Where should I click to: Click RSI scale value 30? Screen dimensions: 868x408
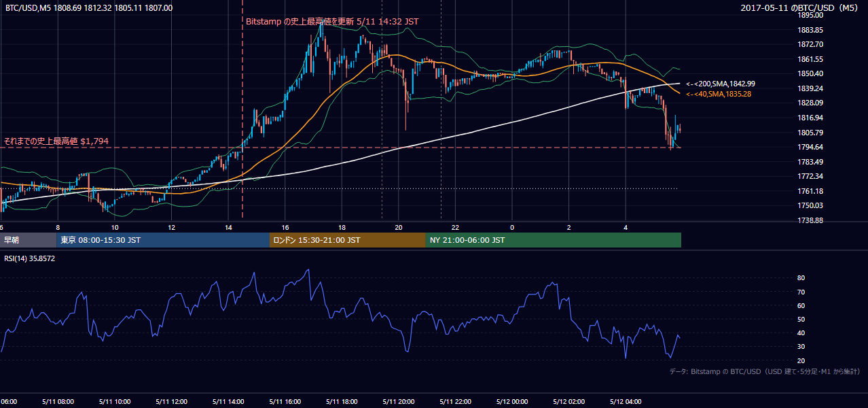pos(801,346)
